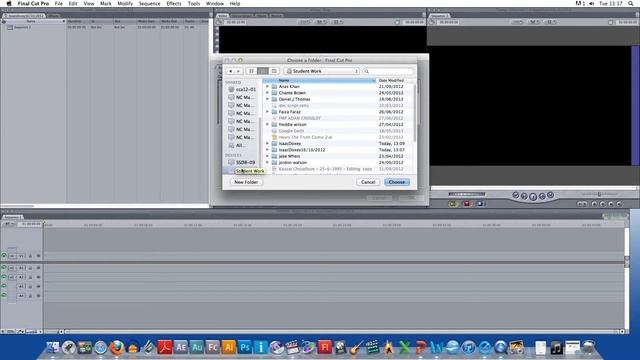The width and height of the screenshot is (640, 360).
Task: Toggle Auto Select on V1 track
Action: click(x=38, y=256)
